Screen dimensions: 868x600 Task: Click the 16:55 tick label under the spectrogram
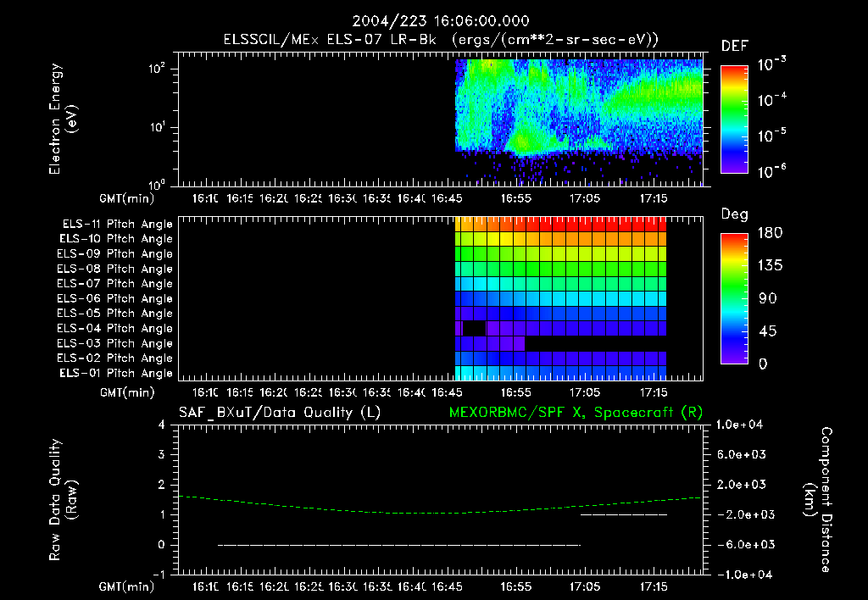pyautogui.click(x=516, y=198)
